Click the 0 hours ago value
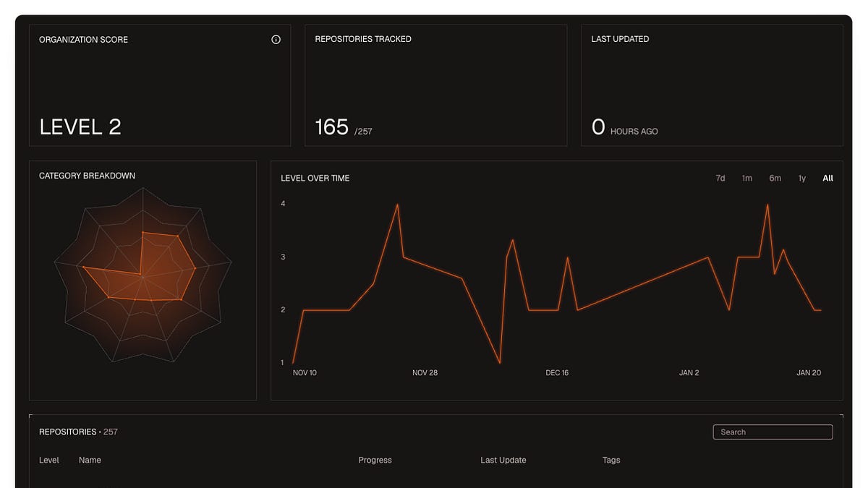Image resolution: width=868 pixels, height=488 pixels. click(x=598, y=127)
